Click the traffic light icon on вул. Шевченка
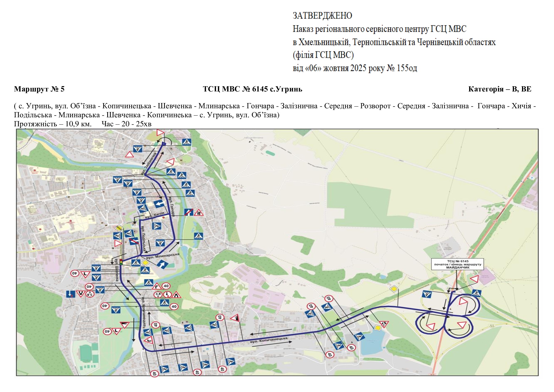The width and height of the screenshot is (554, 392). [121, 262]
